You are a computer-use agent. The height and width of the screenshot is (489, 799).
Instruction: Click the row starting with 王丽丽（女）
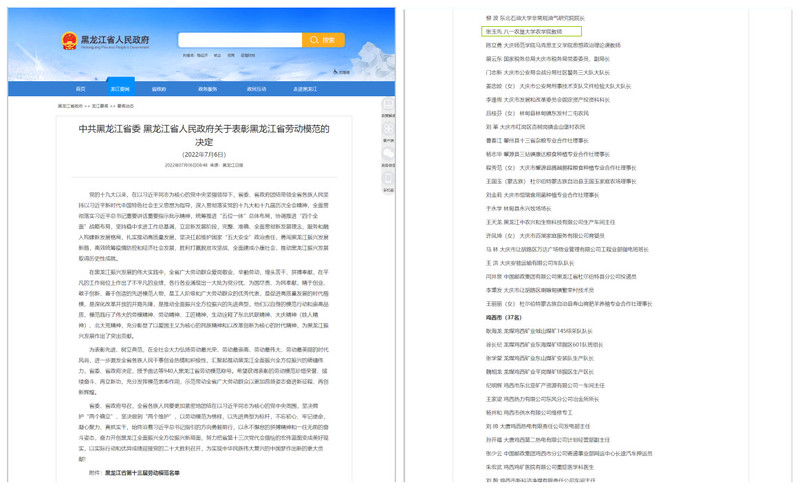click(569, 304)
